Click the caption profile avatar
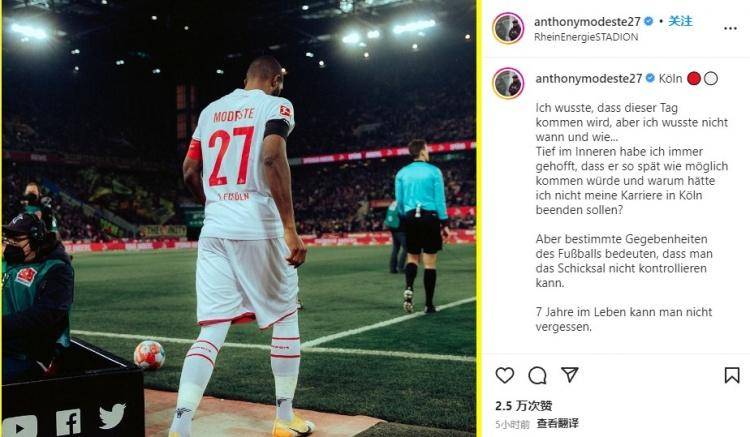 point(508,83)
